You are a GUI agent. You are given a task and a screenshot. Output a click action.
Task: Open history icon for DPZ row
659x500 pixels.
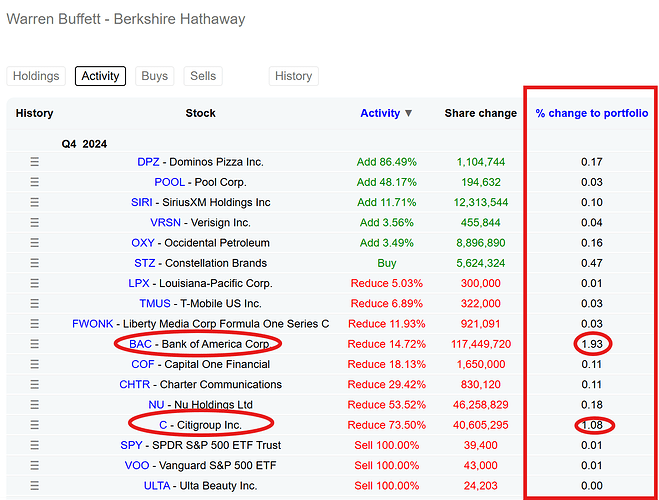click(34, 162)
